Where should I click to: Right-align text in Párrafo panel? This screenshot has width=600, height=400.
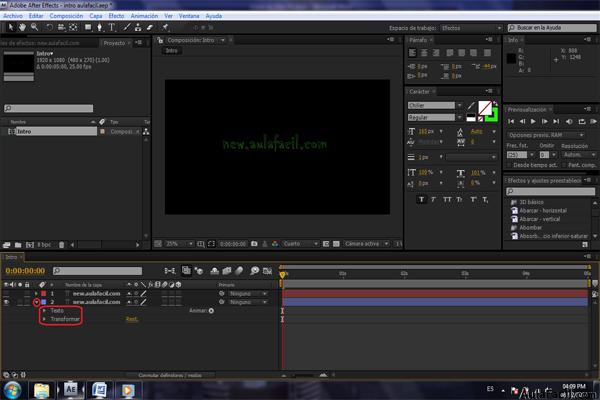click(x=436, y=53)
